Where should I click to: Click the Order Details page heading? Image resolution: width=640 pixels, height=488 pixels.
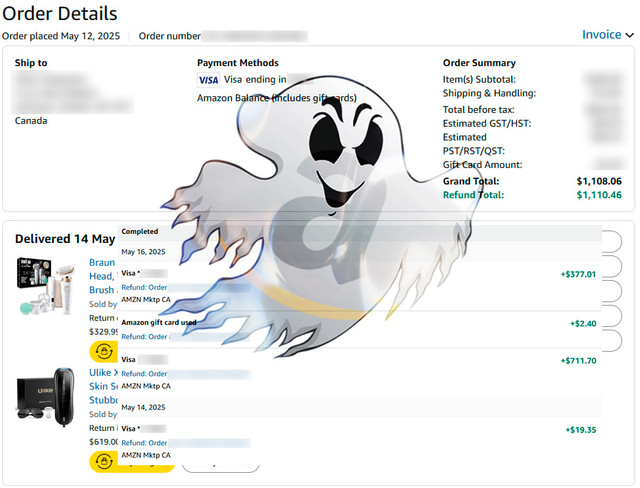click(x=60, y=13)
